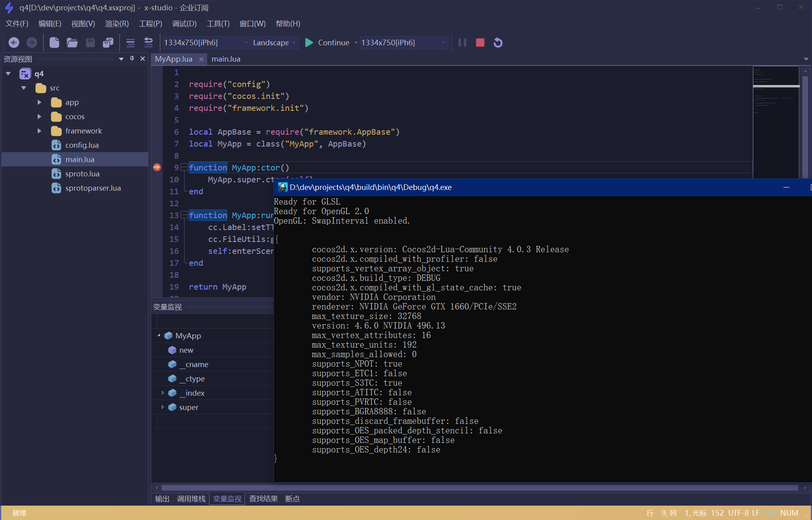The width and height of the screenshot is (812, 520).
Task: Expand the super variable node
Action: [x=163, y=407]
